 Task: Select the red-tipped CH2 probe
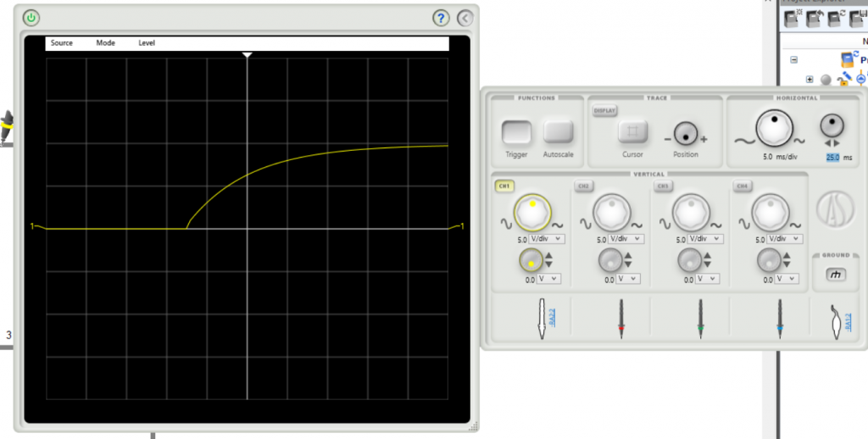pos(622,320)
